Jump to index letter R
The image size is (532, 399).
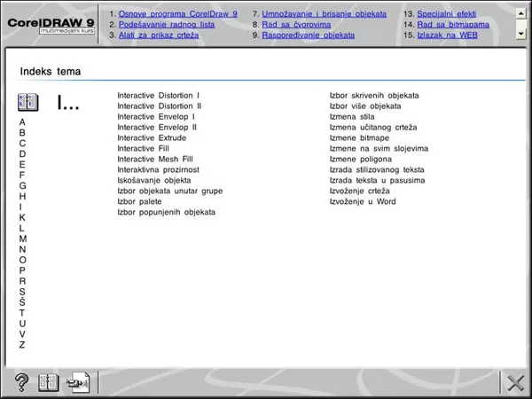point(22,281)
